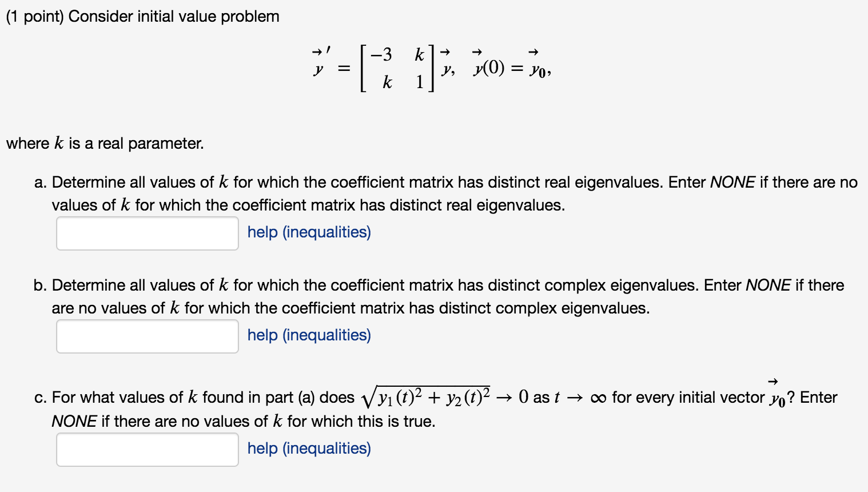Image resolution: width=868 pixels, height=492 pixels.
Task: Open inequality syntax help for real eigenvalues
Action: [x=308, y=232]
